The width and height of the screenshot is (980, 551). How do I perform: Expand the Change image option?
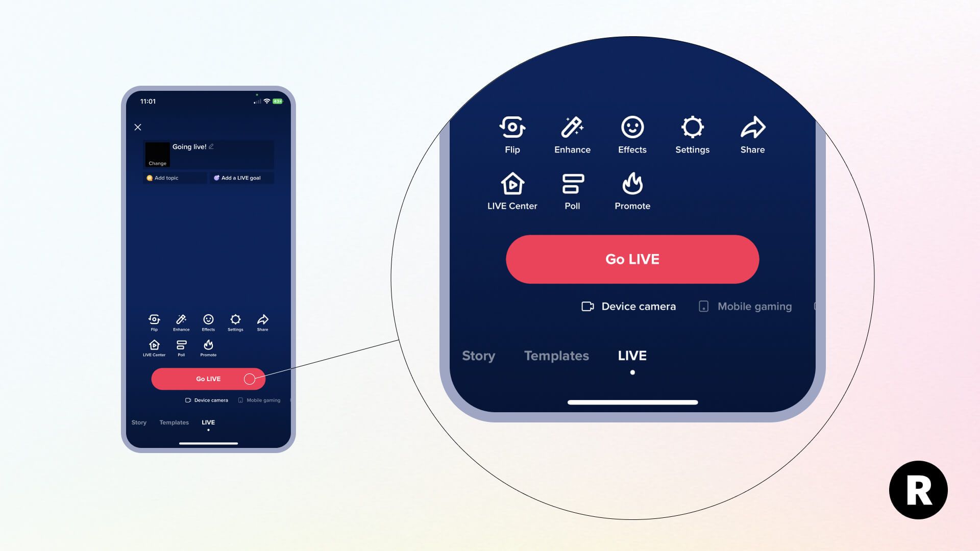(x=158, y=163)
